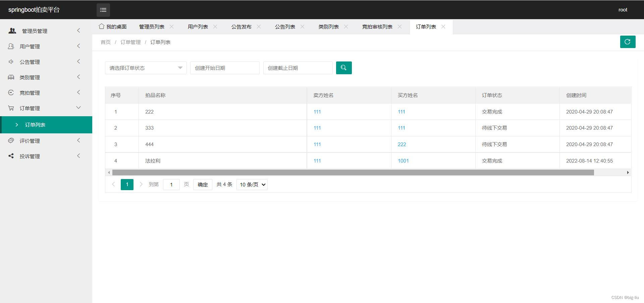Click the green refresh icon button
Viewport: 644px width, 303px height.
[x=628, y=42]
